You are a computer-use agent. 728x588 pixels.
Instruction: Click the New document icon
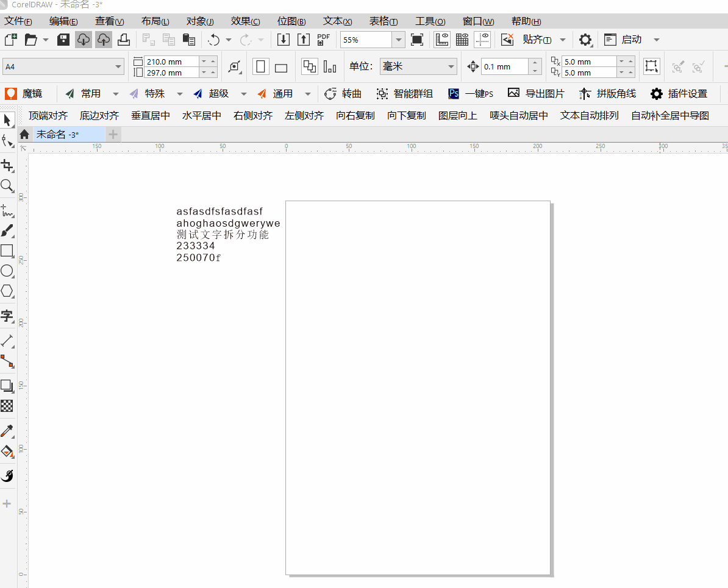(11, 40)
